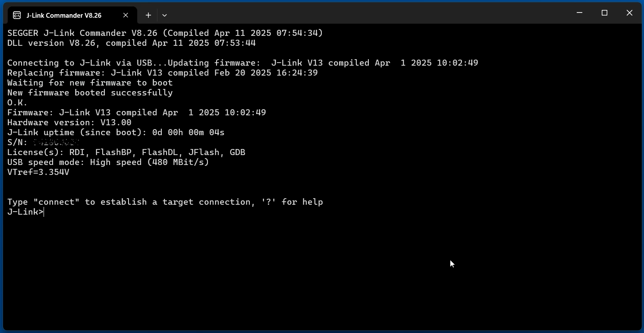Click the Hardware version V13.00 line
The image size is (644, 333).
(x=69, y=122)
